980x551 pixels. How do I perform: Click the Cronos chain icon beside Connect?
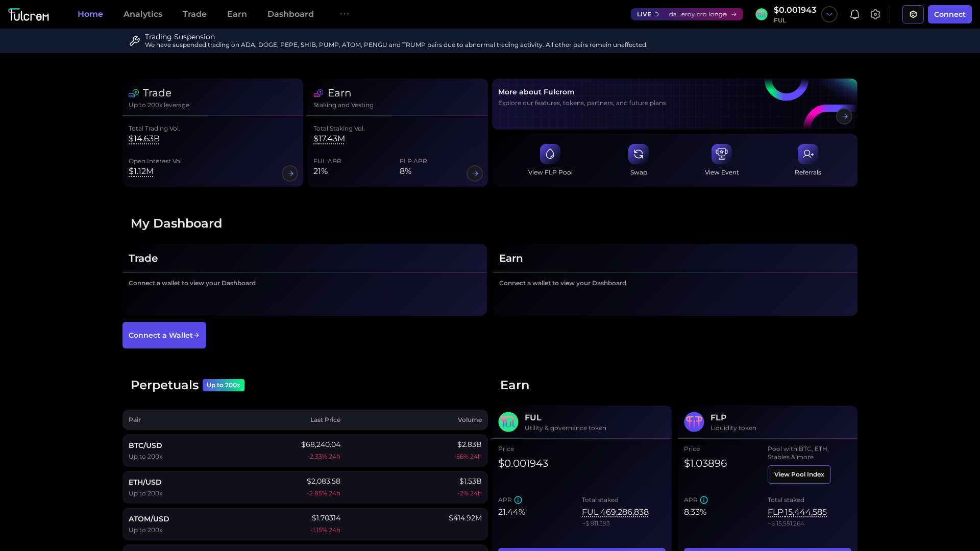913,14
